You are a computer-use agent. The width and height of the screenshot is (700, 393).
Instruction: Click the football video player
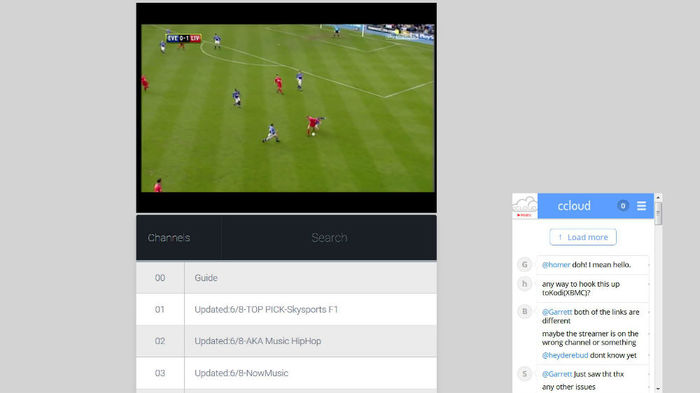click(x=287, y=108)
